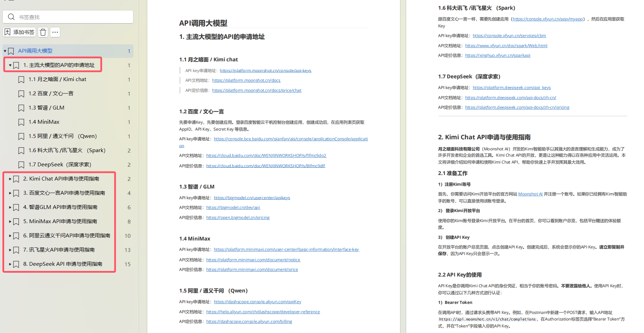Viewport: 644px width, 333px height.
Task: Expand the 8. DeepSeek API bookmark
Action: [10, 264]
